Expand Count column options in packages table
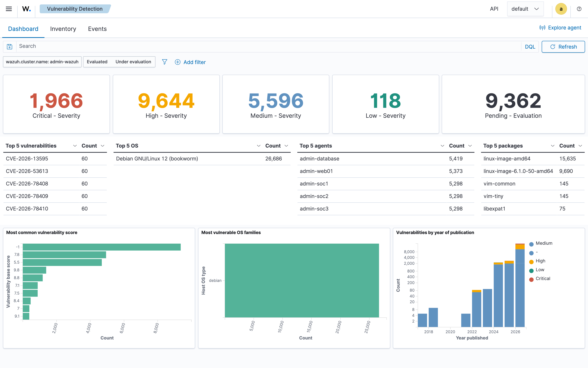Image resolution: width=588 pixels, height=368 pixels. click(580, 146)
